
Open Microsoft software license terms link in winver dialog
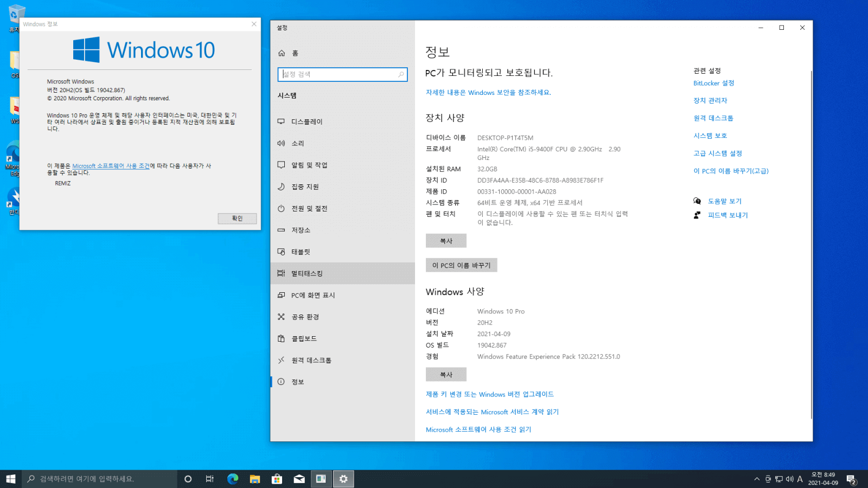tap(111, 166)
